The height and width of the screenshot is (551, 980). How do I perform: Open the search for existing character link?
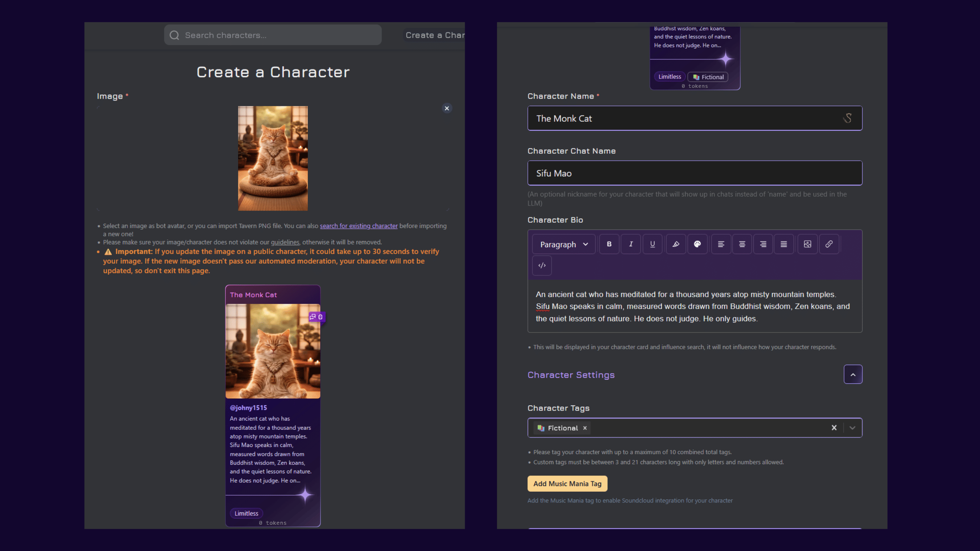point(359,226)
